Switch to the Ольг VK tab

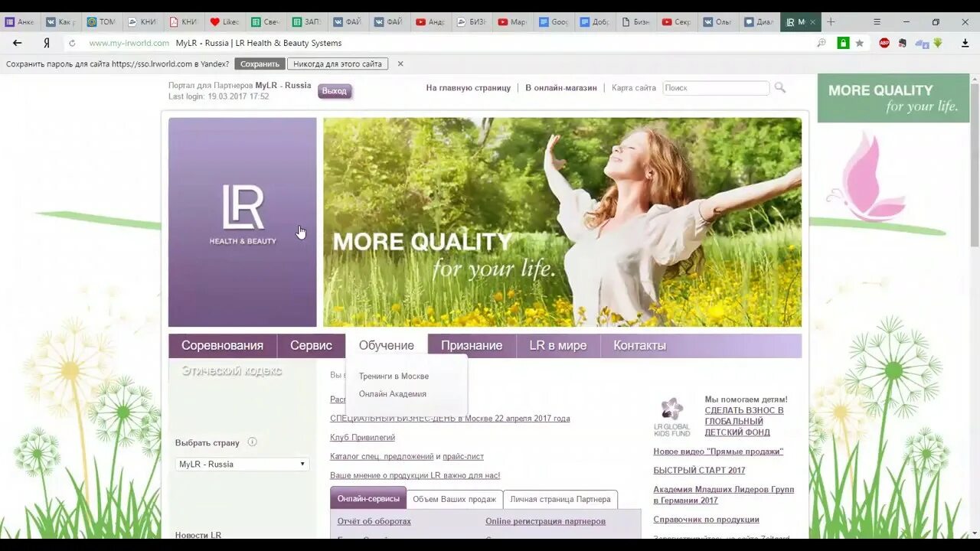(717, 21)
